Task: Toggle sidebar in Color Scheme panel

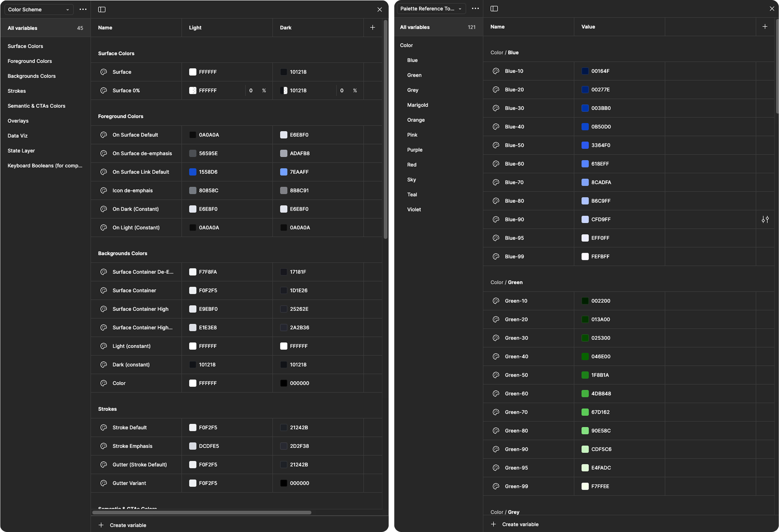Action: click(x=102, y=9)
